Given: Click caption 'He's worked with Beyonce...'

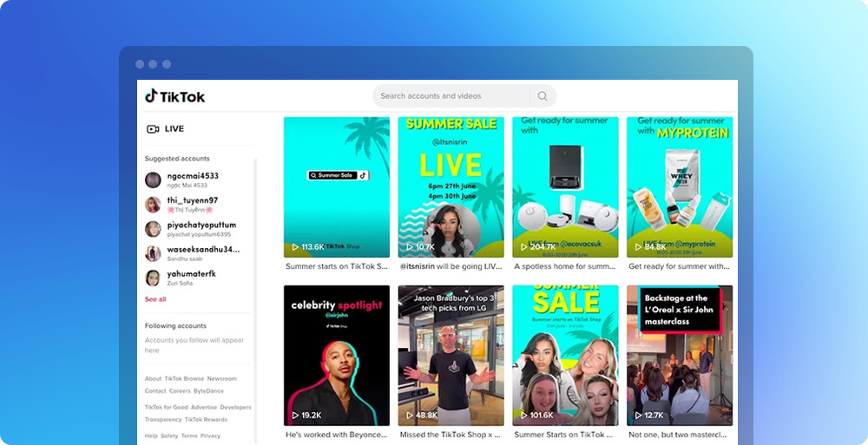Looking at the screenshot, I should (x=337, y=435).
